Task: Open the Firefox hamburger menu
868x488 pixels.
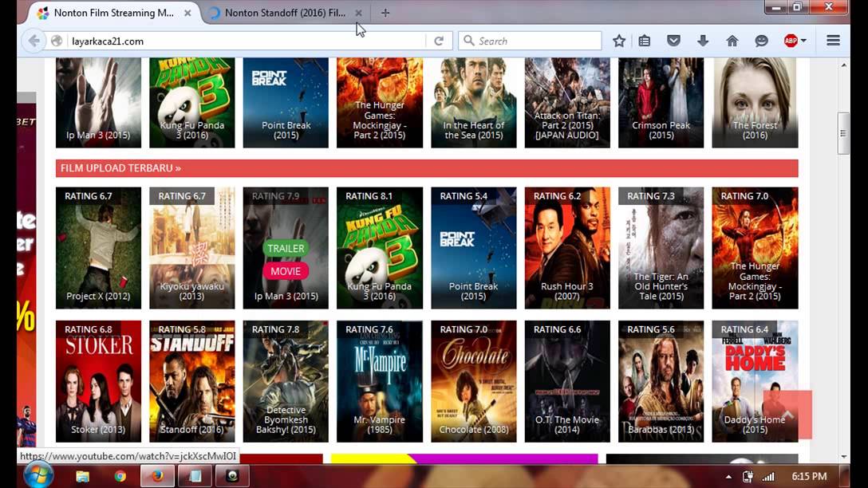Action: pyautogui.click(x=833, y=41)
